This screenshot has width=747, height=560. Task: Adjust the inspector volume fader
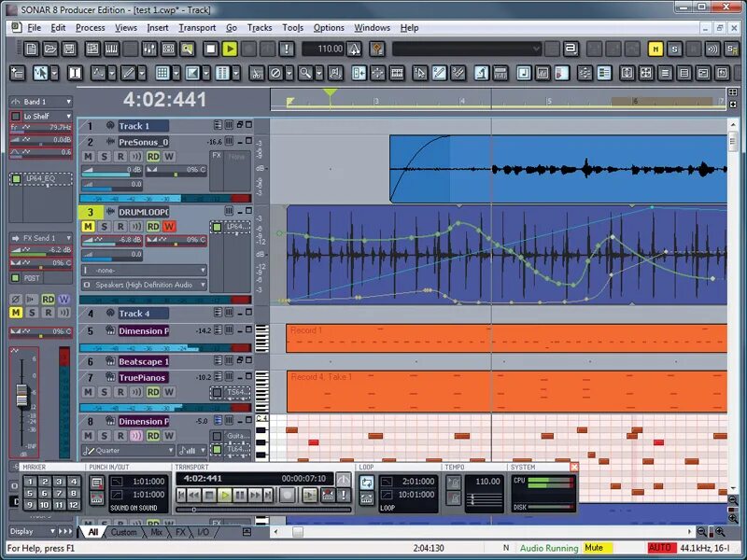coord(21,395)
